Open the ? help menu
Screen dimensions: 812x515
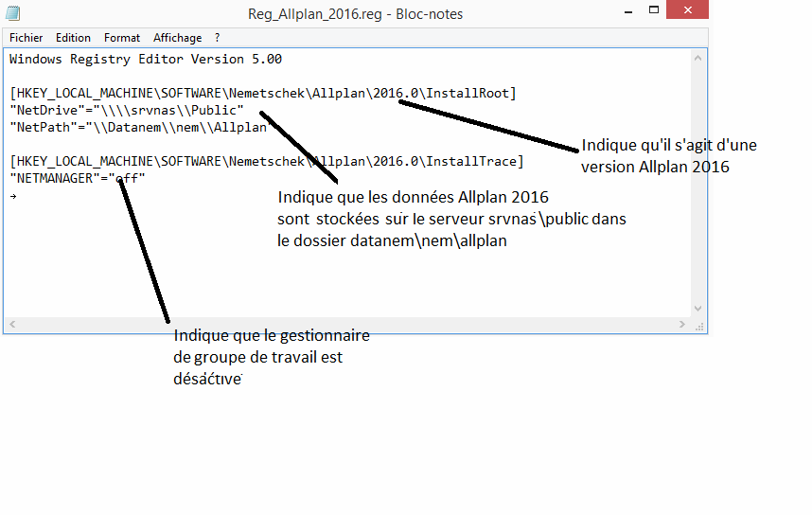[x=217, y=38]
